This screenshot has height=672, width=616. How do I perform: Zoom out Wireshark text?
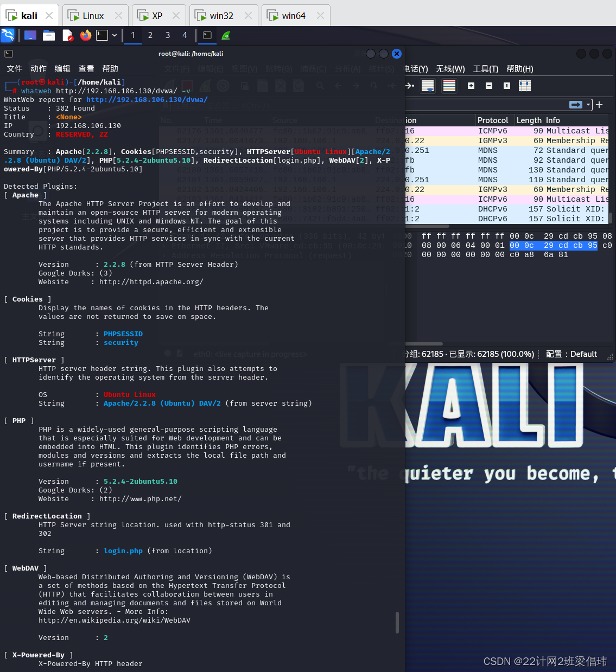[x=489, y=86]
